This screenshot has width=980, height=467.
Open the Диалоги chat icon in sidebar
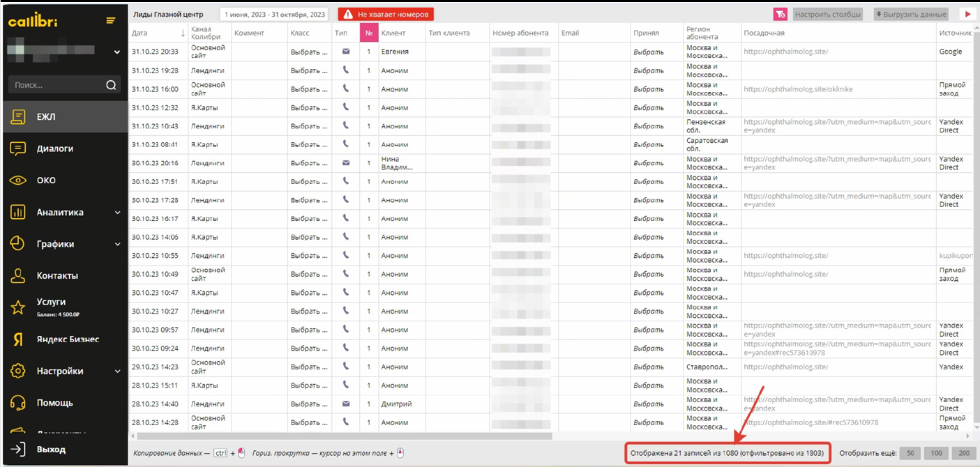click(17, 148)
